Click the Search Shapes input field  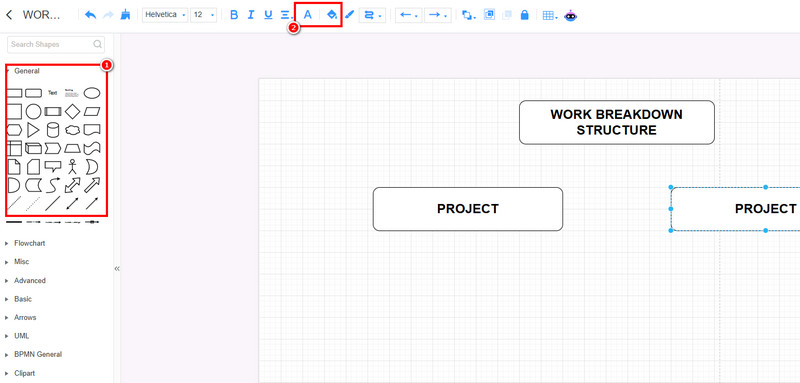pyautogui.click(x=56, y=44)
